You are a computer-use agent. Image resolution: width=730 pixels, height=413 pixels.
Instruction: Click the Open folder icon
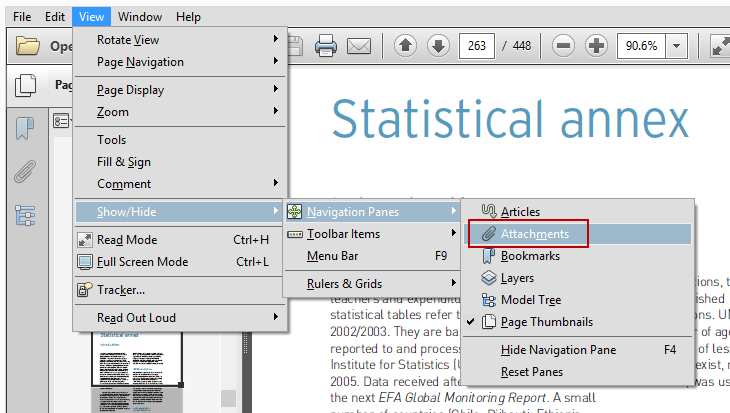[x=27, y=46]
